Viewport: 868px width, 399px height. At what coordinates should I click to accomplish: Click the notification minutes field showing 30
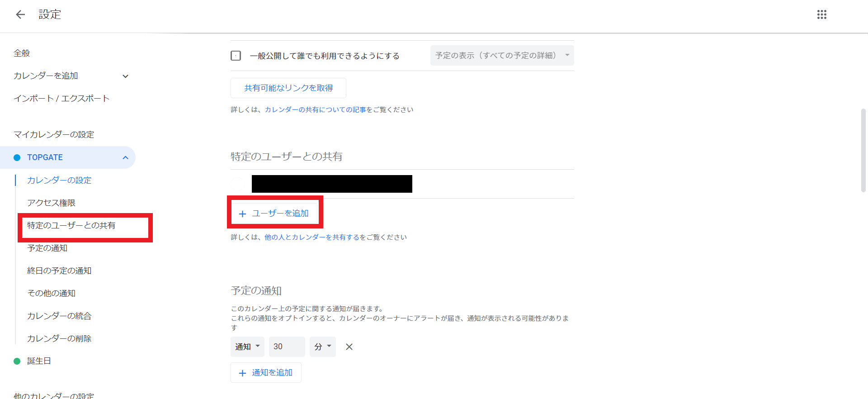point(287,347)
